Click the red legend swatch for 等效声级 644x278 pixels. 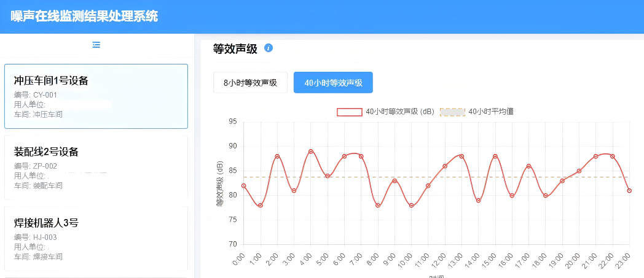pyautogui.click(x=350, y=112)
